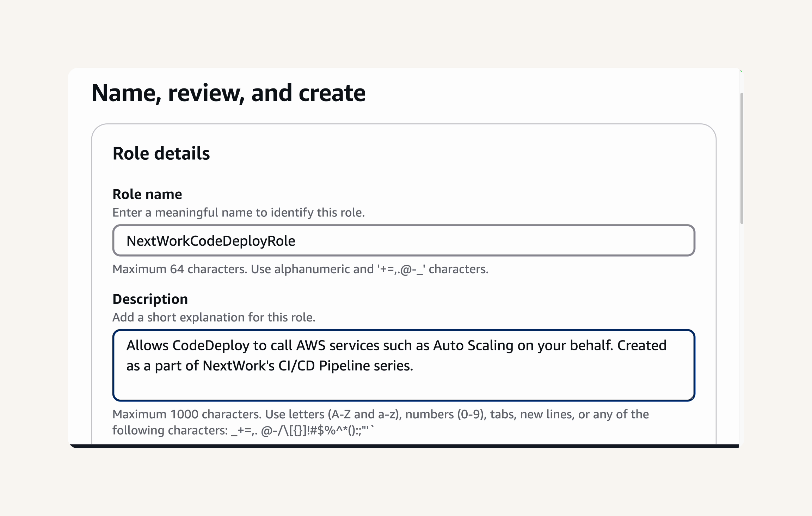Click the 'Name, review, and create' heading
This screenshot has height=516, width=812.
[x=228, y=93]
